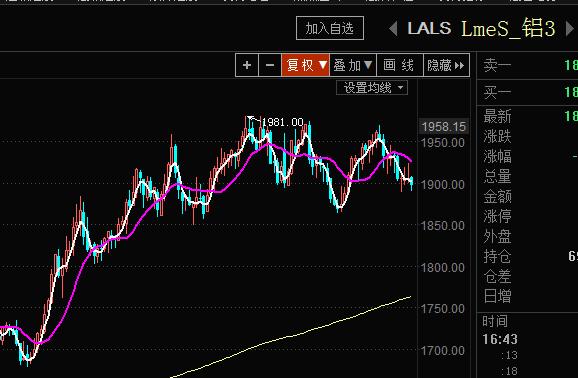Click the 1750.00 axis value
Screen dimensions: 578x378
click(x=442, y=309)
